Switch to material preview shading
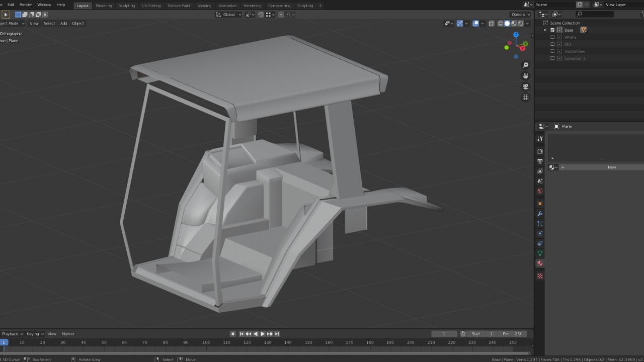This screenshot has width=644, height=362. pyautogui.click(x=514, y=23)
